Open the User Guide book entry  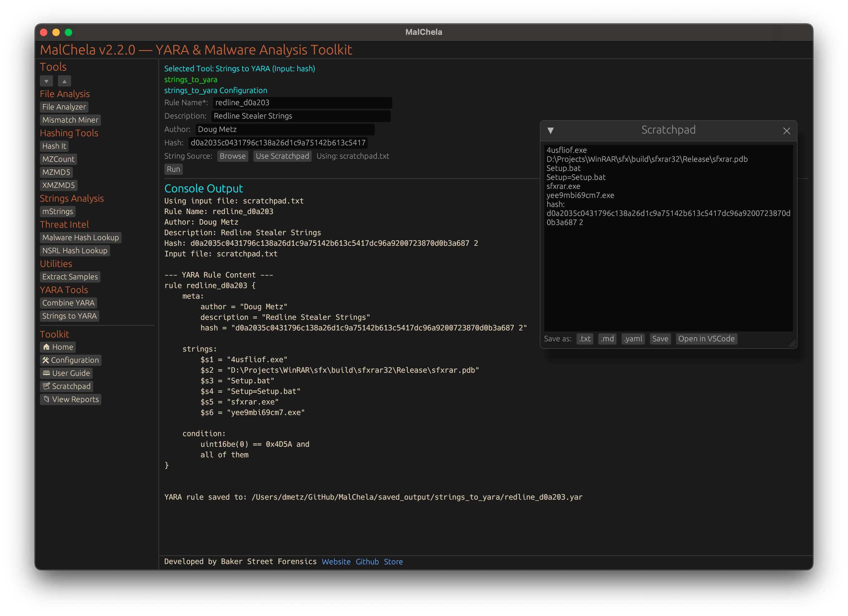(x=66, y=373)
